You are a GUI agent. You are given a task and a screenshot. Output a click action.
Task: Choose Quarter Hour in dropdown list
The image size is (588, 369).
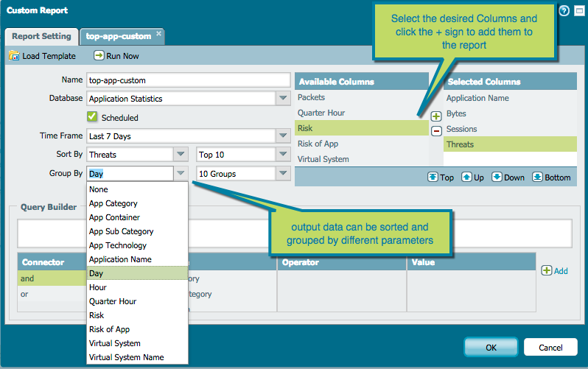tap(137, 301)
